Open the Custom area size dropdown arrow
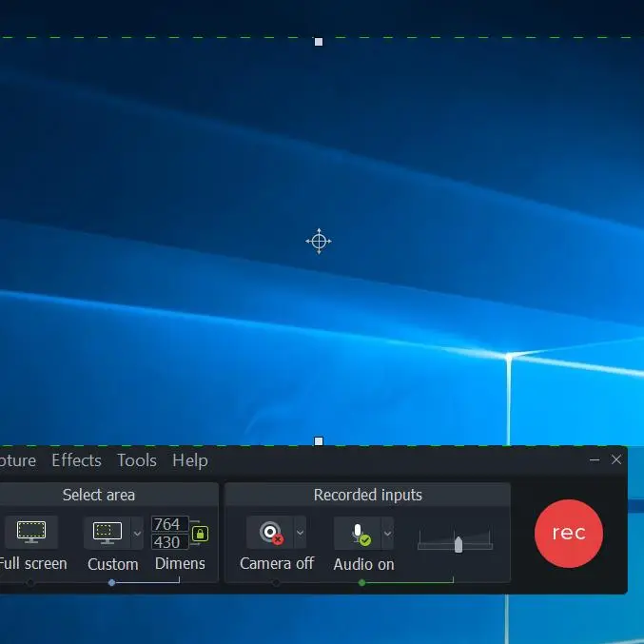The height and width of the screenshot is (644, 644). pyautogui.click(x=137, y=533)
